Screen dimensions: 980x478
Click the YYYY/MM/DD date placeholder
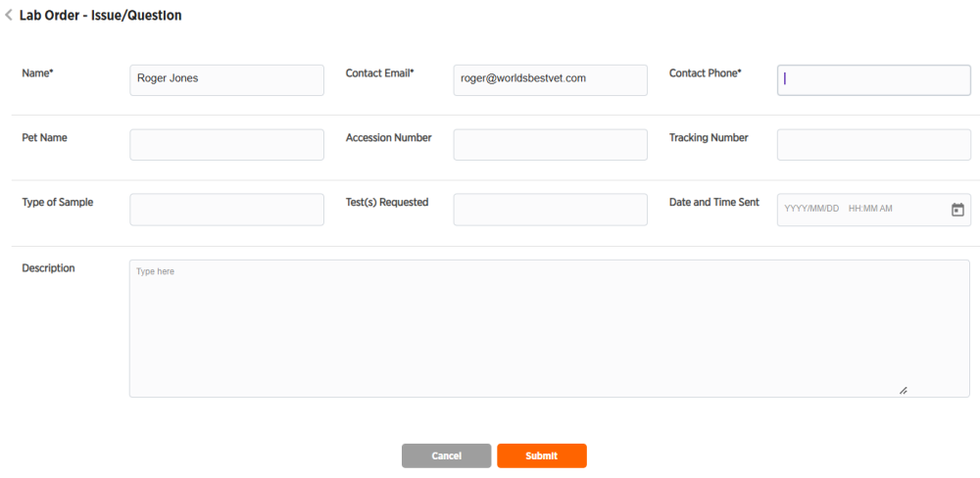click(x=811, y=209)
